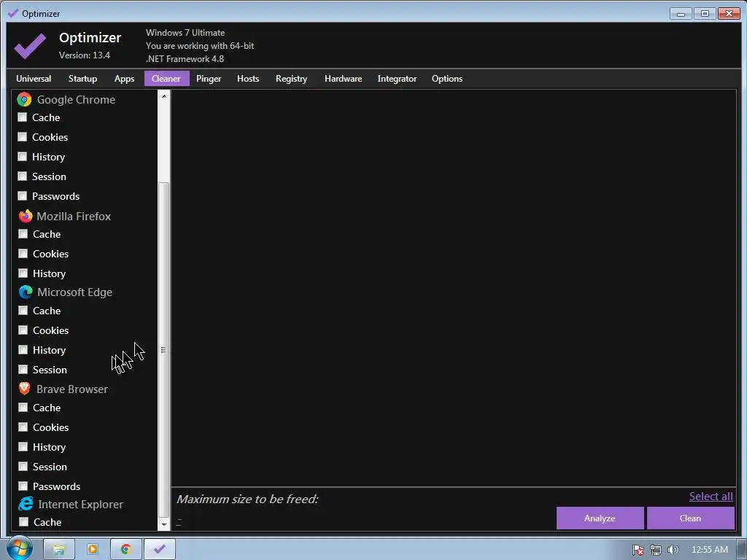This screenshot has width=747, height=560.
Task: Open the Integrator tab
Action: 397,79
